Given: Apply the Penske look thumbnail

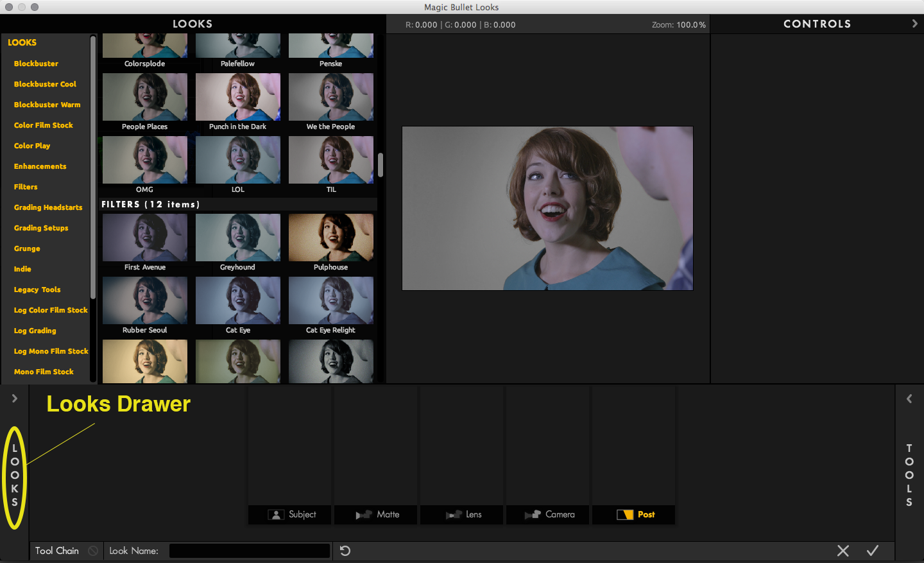Looking at the screenshot, I should point(331,46).
